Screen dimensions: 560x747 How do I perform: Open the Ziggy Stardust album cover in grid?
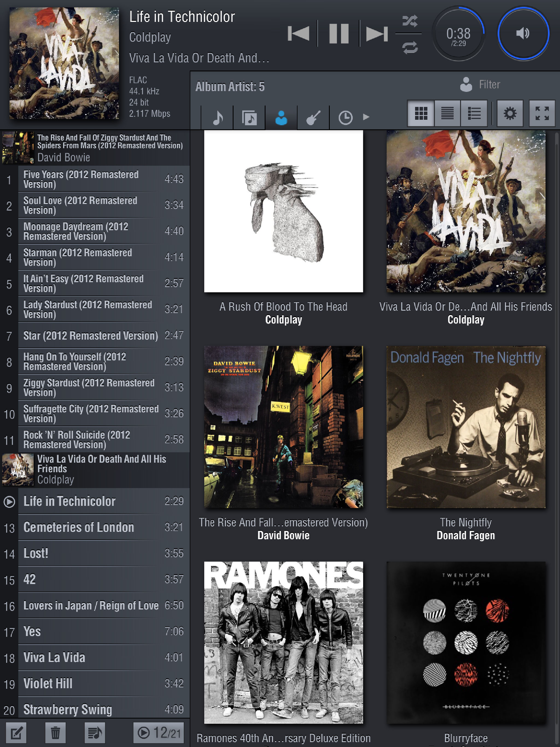[283, 427]
